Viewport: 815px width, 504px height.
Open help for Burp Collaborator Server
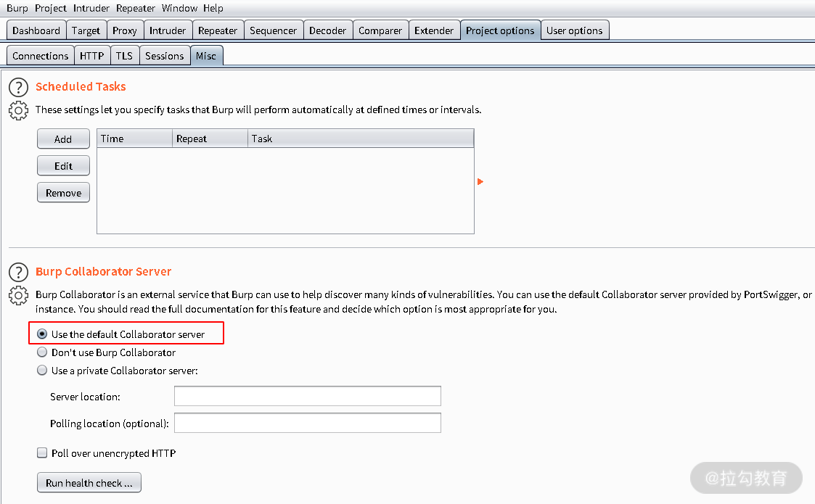click(19, 272)
